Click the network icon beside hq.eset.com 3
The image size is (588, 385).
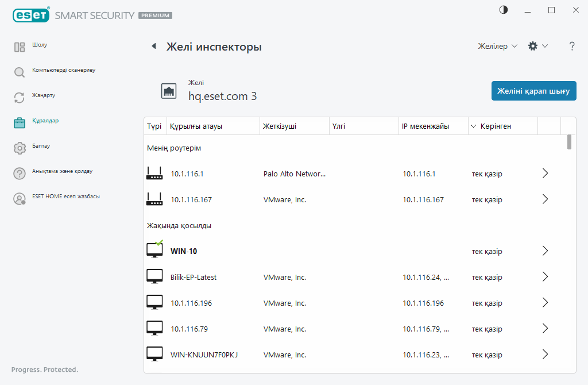169,91
